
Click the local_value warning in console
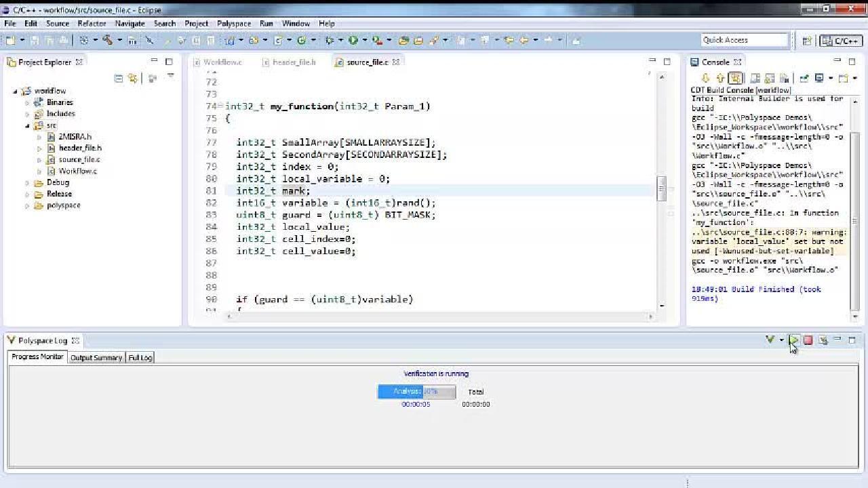[x=768, y=241]
